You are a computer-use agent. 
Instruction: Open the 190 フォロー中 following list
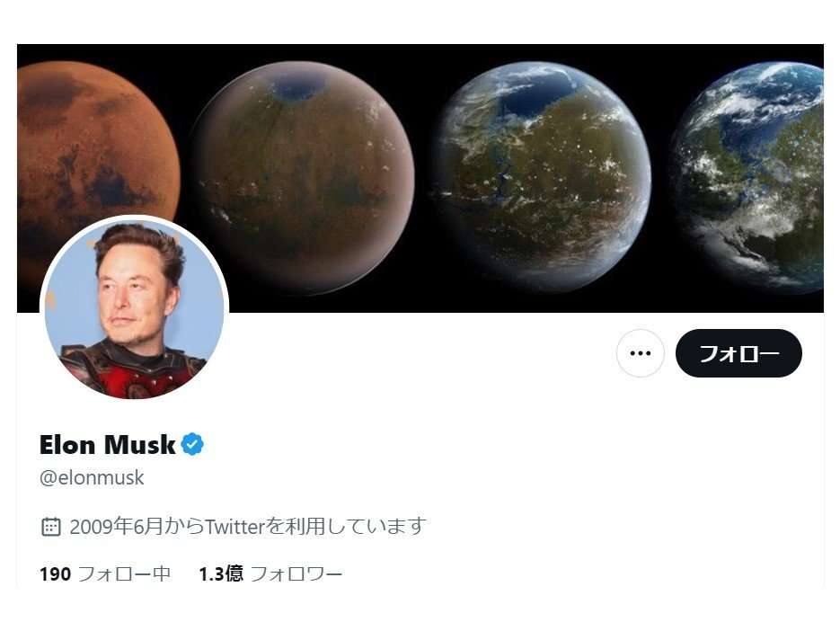(105, 573)
